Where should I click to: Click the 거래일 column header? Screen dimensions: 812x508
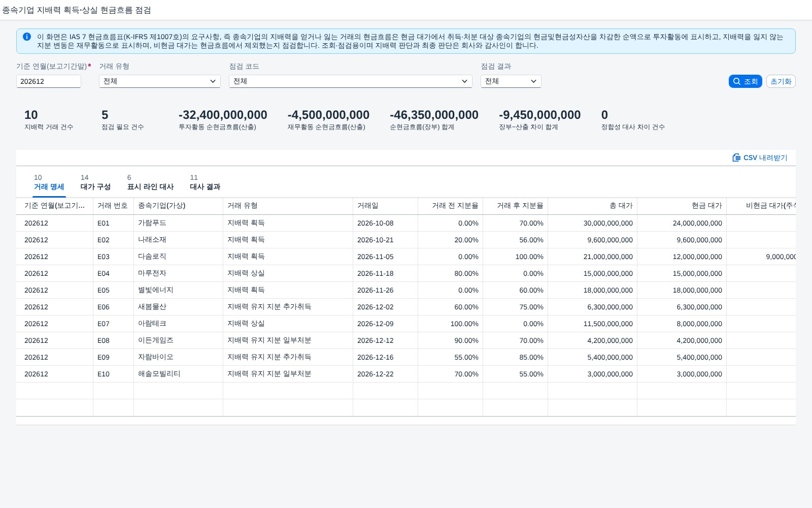tap(385, 206)
